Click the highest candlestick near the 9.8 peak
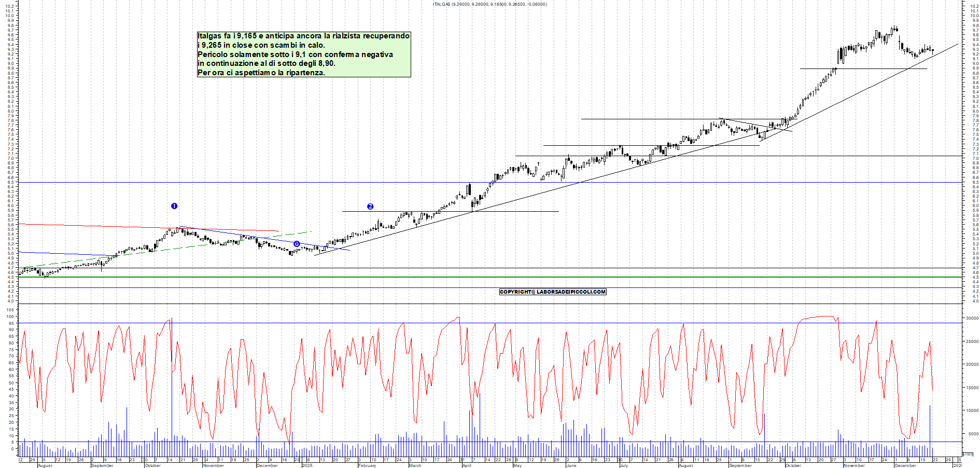 pyautogui.click(x=894, y=29)
